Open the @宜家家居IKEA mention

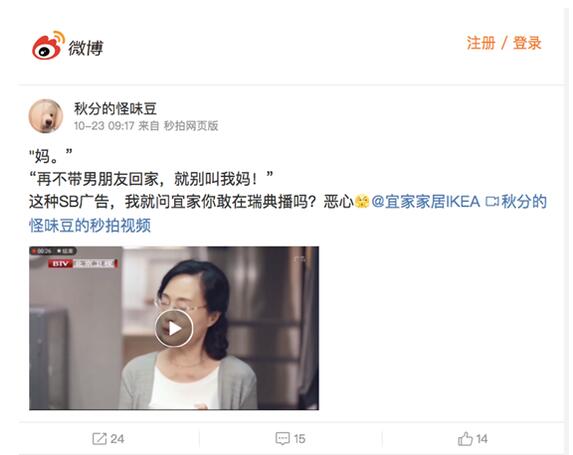click(x=426, y=202)
